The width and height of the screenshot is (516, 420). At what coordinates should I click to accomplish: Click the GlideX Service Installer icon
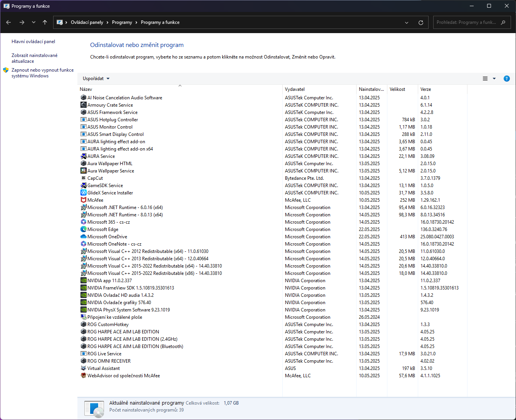pyautogui.click(x=84, y=193)
